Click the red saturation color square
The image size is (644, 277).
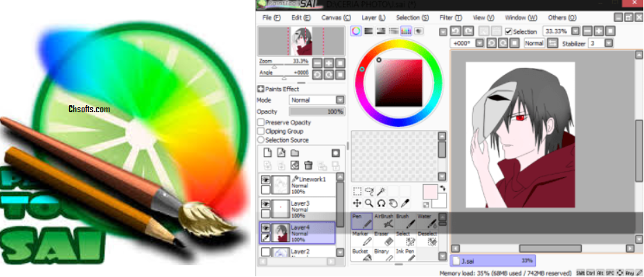tap(398, 83)
